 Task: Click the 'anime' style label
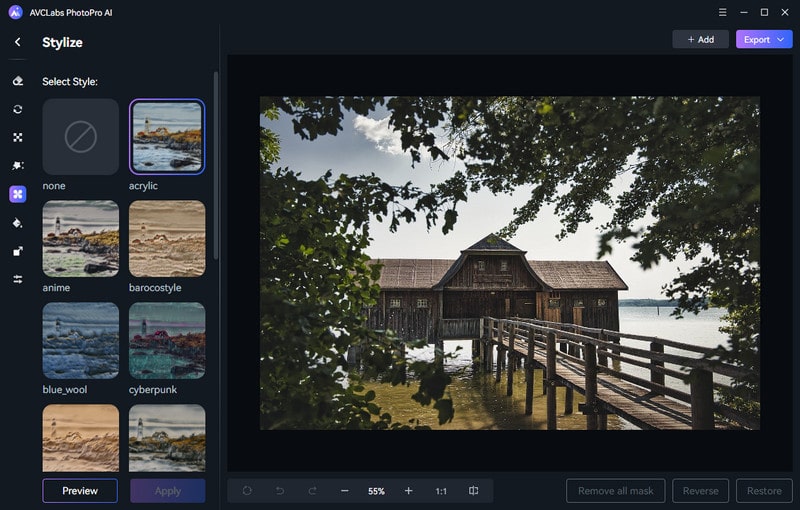pos(56,288)
